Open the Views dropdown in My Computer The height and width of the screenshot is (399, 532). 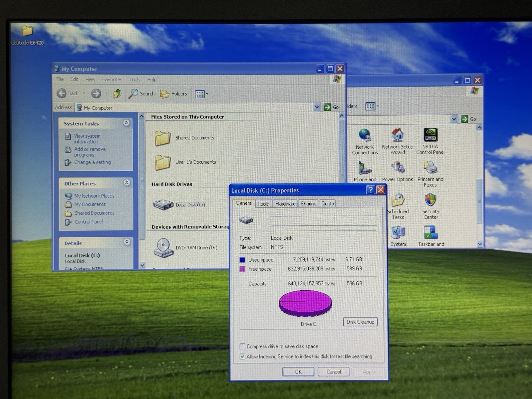201,94
